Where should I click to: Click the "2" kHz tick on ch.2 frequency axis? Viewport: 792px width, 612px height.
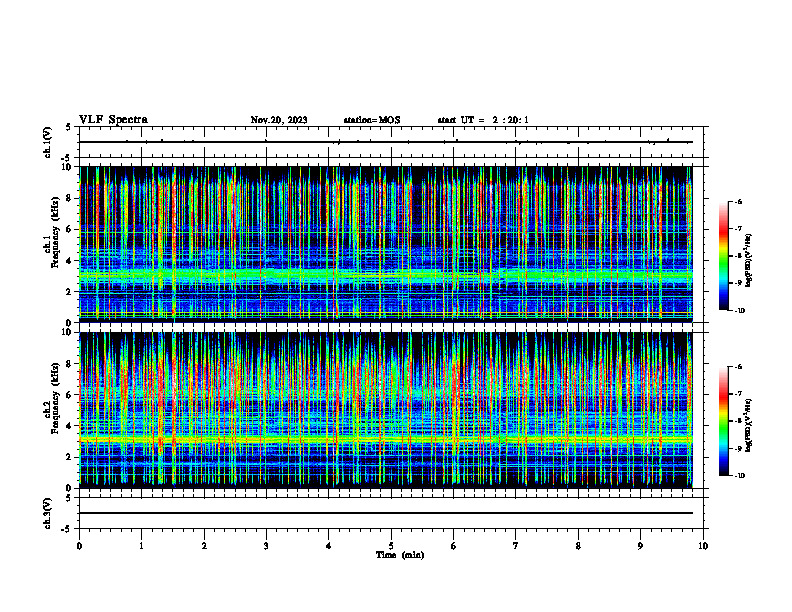(x=70, y=457)
